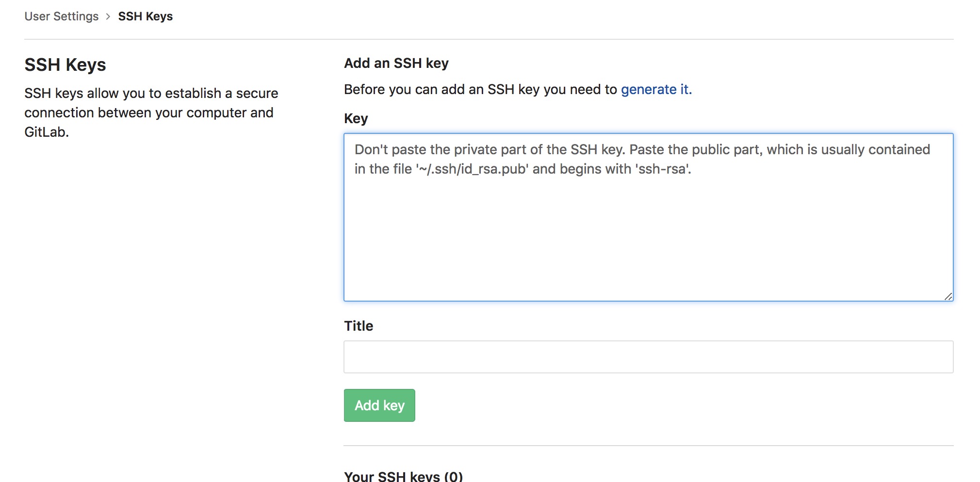
Task: Click the "Key" field label
Action: click(356, 119)
